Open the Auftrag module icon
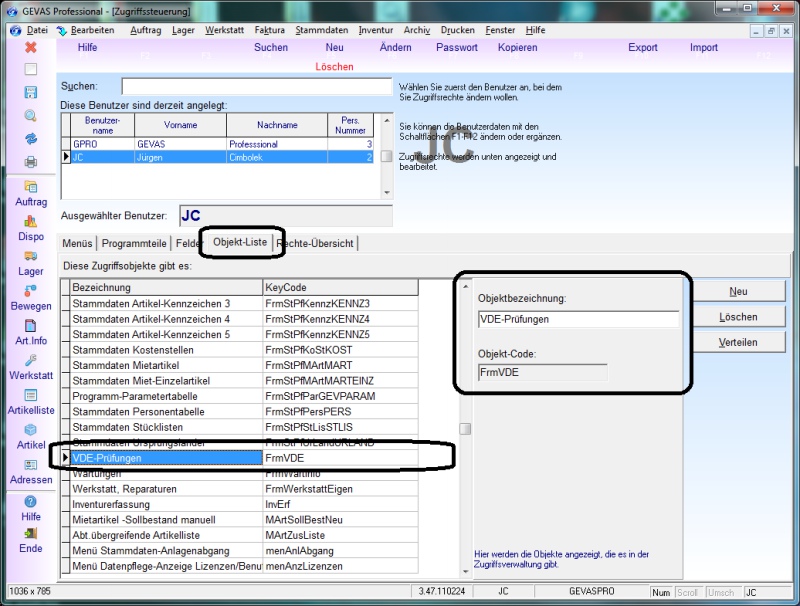 (x=31, y=187)
